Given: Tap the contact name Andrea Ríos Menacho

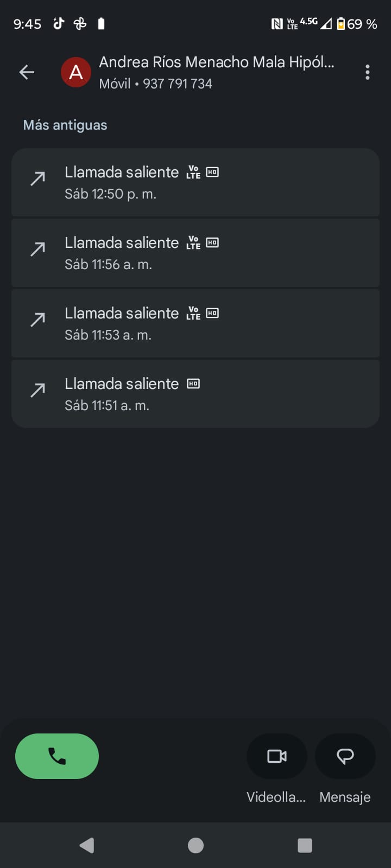Looking at the screenshot, I should pos(216,62).
